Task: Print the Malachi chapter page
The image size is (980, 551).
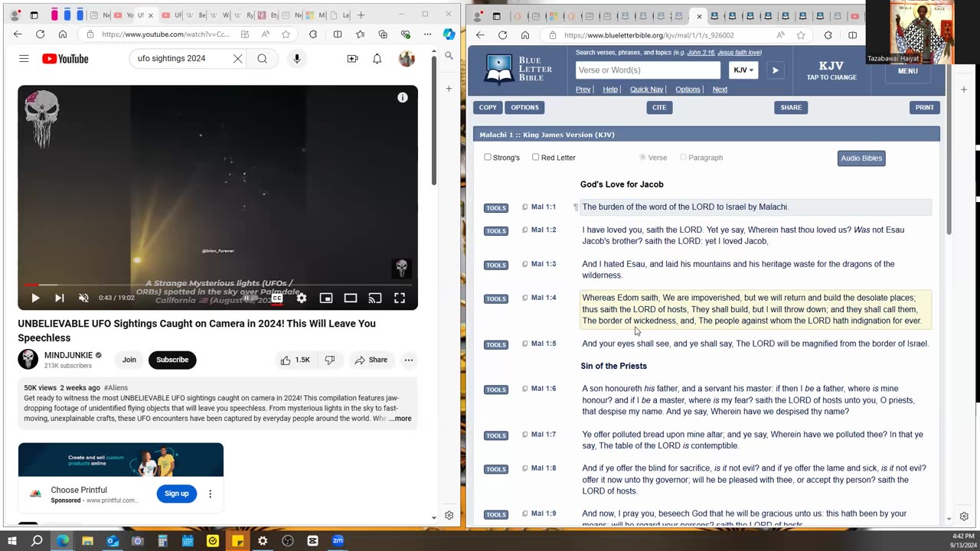Action: point(924,108)
